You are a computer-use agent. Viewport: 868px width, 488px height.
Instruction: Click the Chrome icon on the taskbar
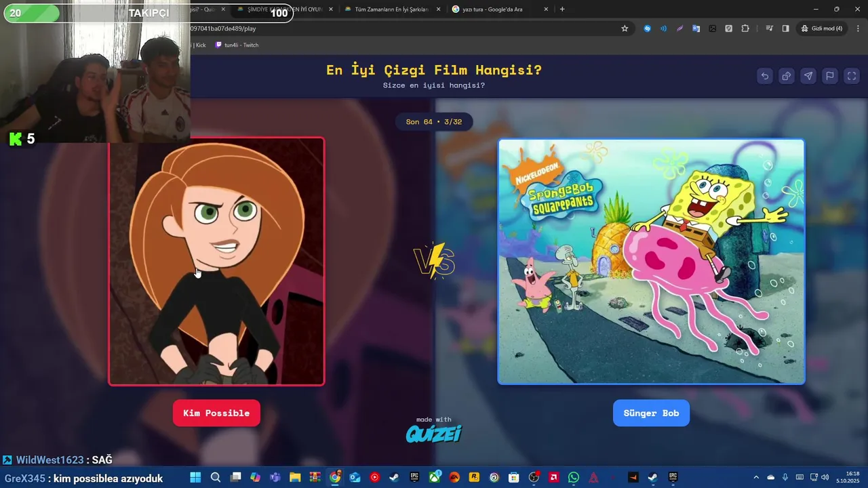(335, 477)
